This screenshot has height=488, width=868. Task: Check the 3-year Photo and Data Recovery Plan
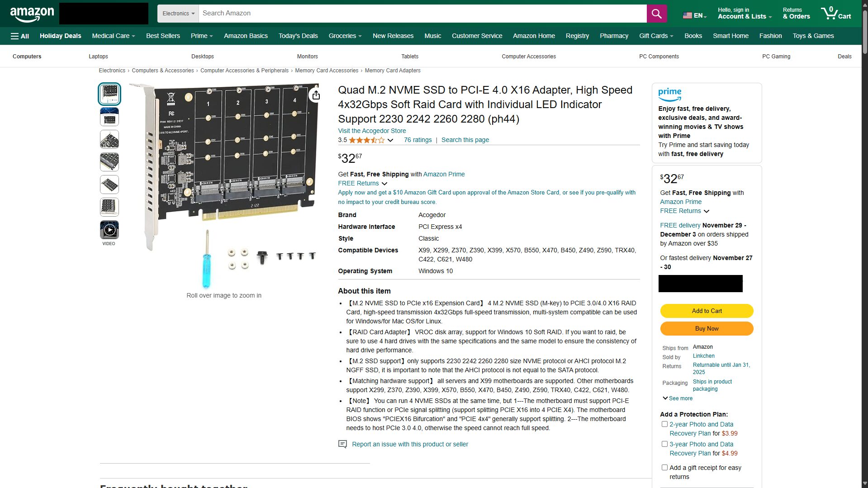(664, 444)
